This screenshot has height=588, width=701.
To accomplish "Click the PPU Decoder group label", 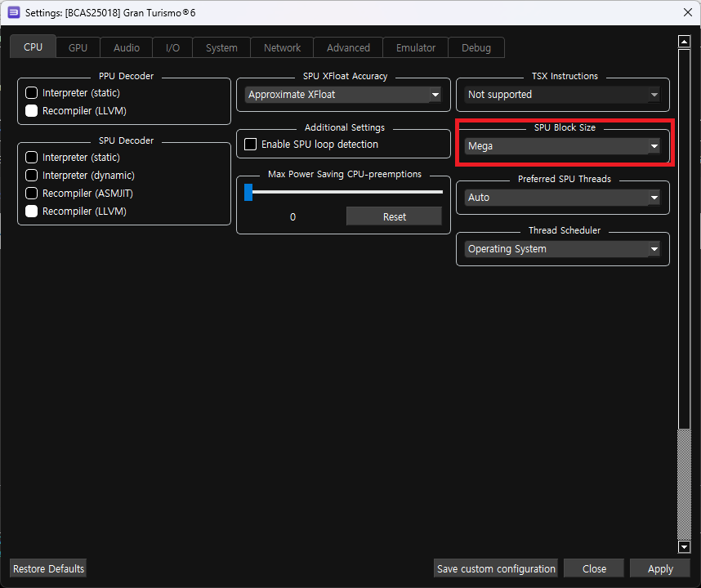I will (126, 76).
